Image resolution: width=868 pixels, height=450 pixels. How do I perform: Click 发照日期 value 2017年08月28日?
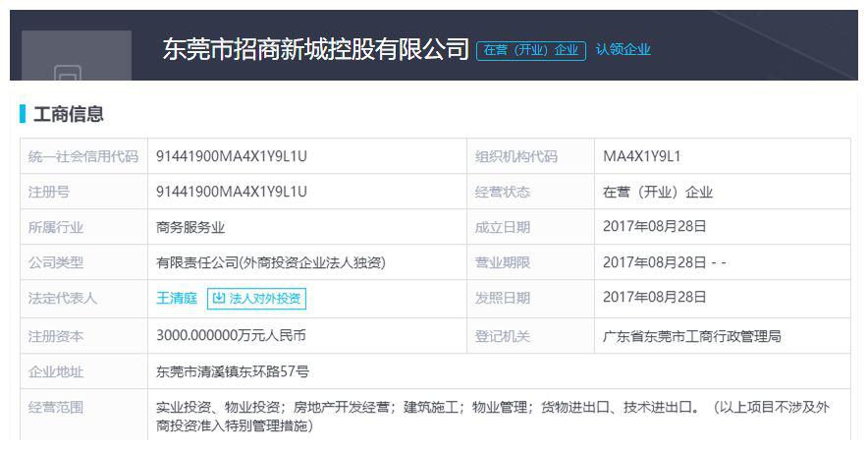coord(654,298)
